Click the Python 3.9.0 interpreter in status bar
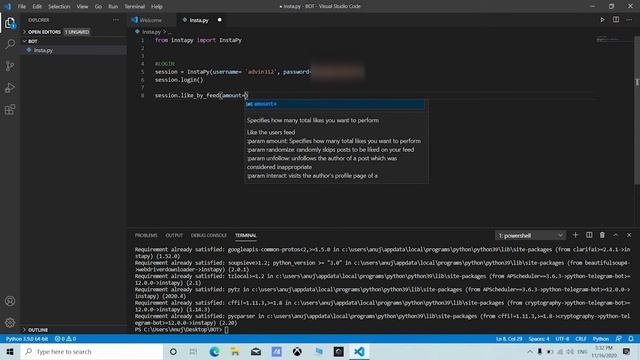Image resolution: width=640 pixels, height=360 pixels. [x=27, y=339]
